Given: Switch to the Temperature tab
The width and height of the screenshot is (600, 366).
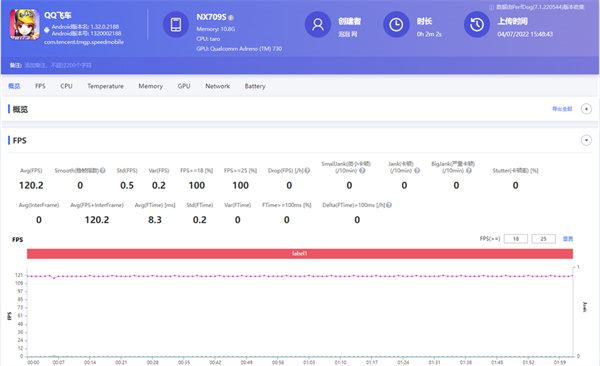Looking at the screenshot, I should (x=105, y=86).
